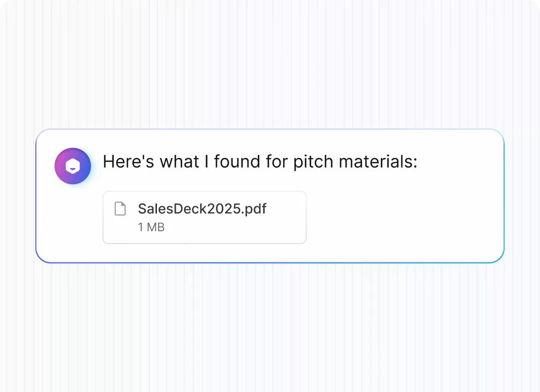
Task: Click the word "pitch" in the message
Action: [313, 162]
